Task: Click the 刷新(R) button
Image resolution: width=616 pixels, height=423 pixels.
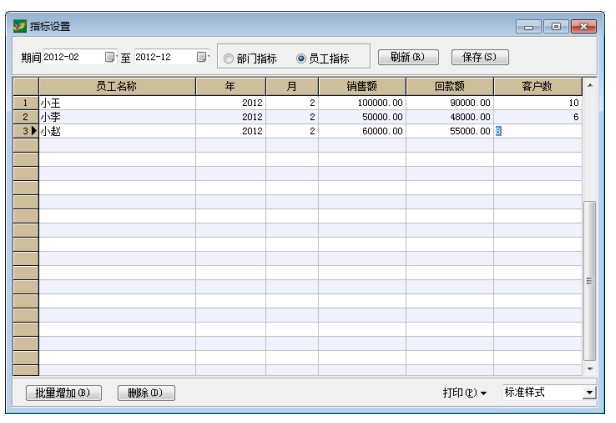Action: (x=408, y=57)
